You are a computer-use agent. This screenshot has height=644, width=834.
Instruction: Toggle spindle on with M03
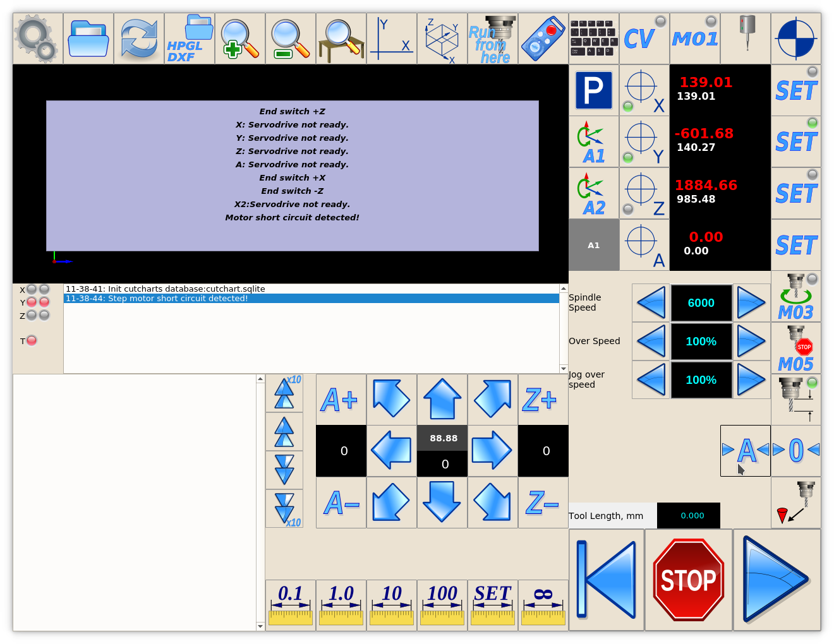pos(795,297)
